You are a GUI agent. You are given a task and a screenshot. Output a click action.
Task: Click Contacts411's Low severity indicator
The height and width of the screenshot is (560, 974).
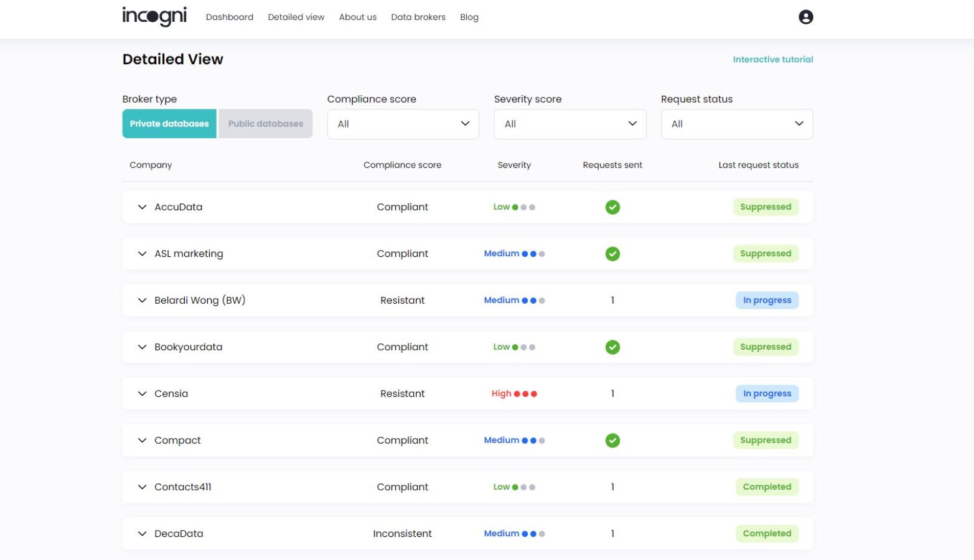pyautogui.click(x=514, y=487)
